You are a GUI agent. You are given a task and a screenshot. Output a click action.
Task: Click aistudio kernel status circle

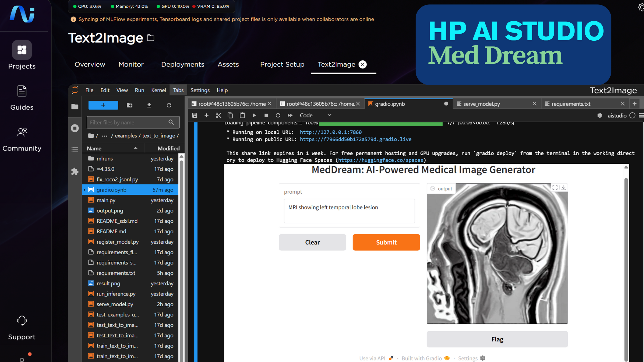click(632, 115)
